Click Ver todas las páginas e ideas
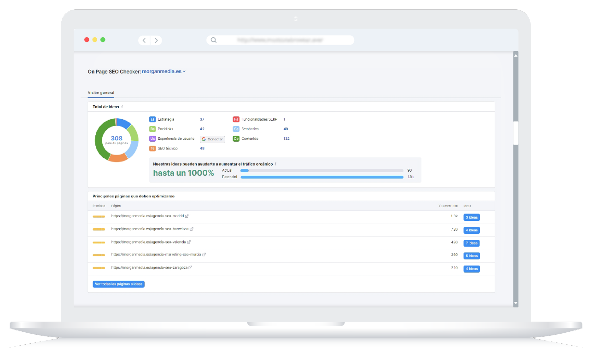The height and width of the screenshot is (364, 590). tap(119, 284)
